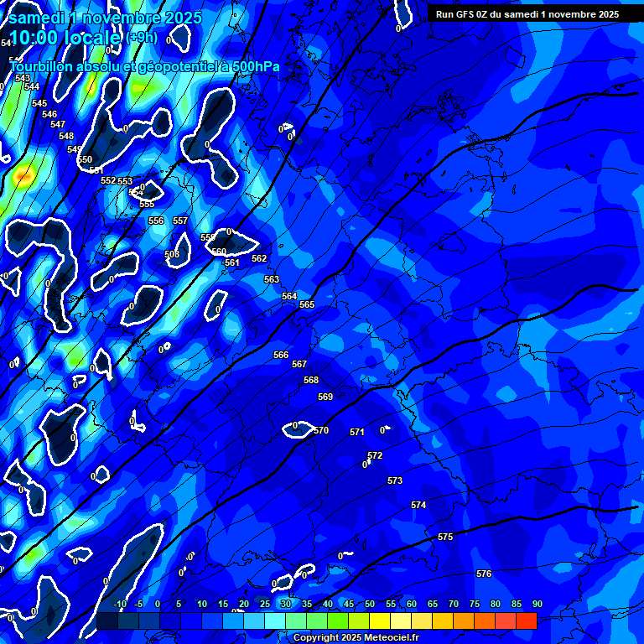Click the red 90 swatch in color legend
This screenshot has width=644, height=644.
click(x=527, y=621)
